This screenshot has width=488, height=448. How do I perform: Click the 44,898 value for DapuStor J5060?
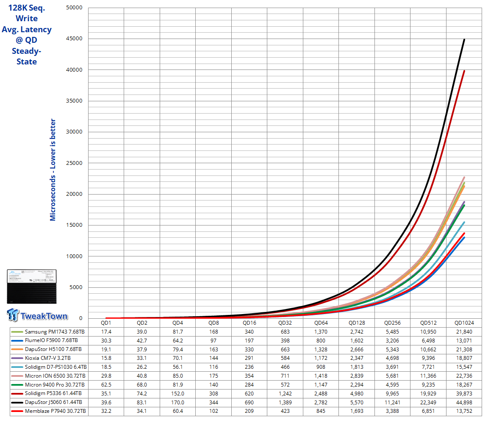click(x=464, y=403)
